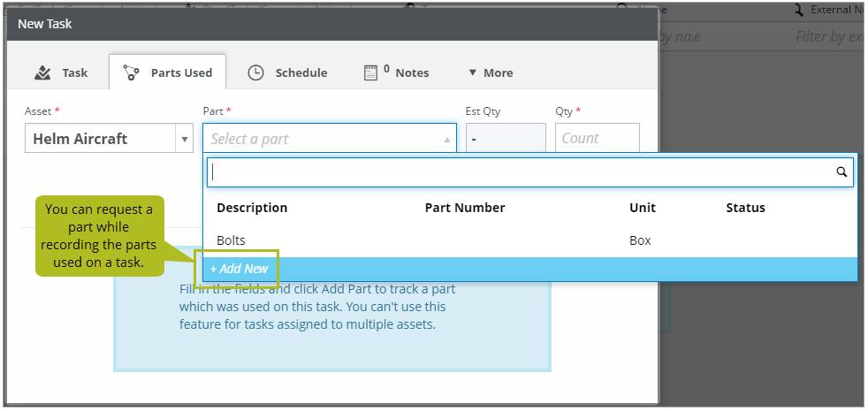Click the Task tab icon

[42, 72]
